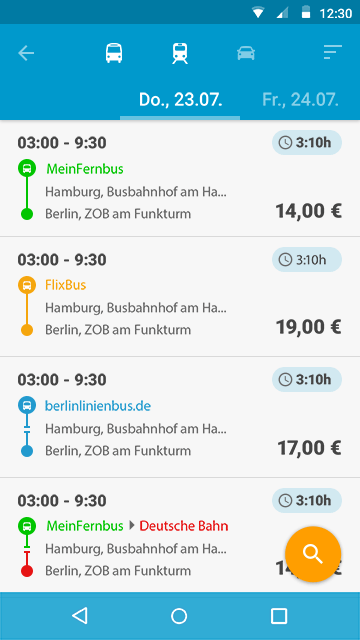Select the berlinlinienbus.de 17,00 € connection
This screenshot has height=640, width=360.
coord(180,417)
